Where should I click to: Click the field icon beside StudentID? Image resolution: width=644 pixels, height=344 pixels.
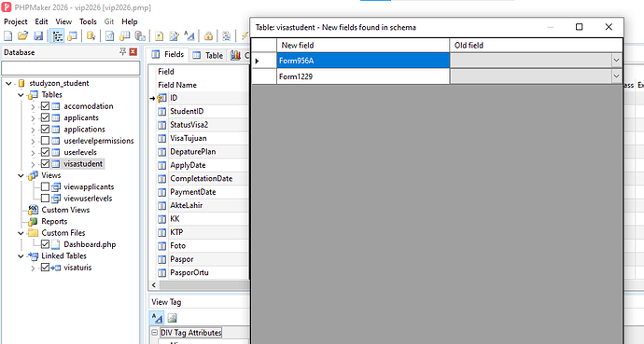click(x=162, y=112)
